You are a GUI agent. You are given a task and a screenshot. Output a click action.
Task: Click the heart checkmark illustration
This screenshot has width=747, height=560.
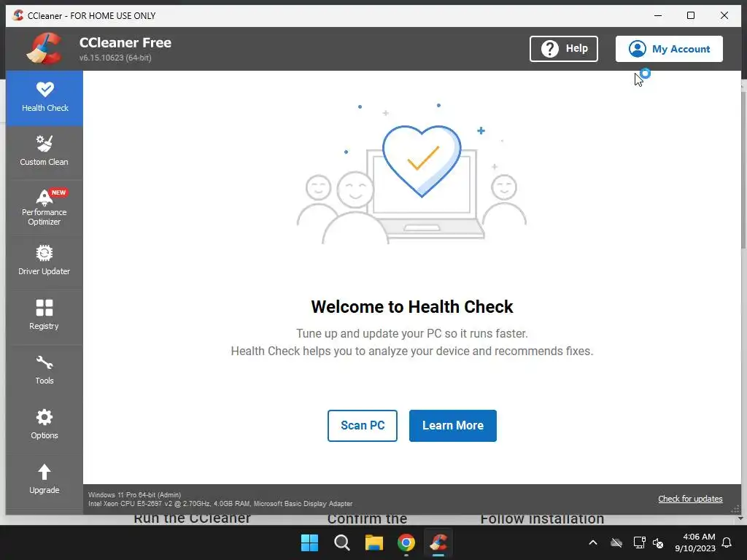[422, 161]
